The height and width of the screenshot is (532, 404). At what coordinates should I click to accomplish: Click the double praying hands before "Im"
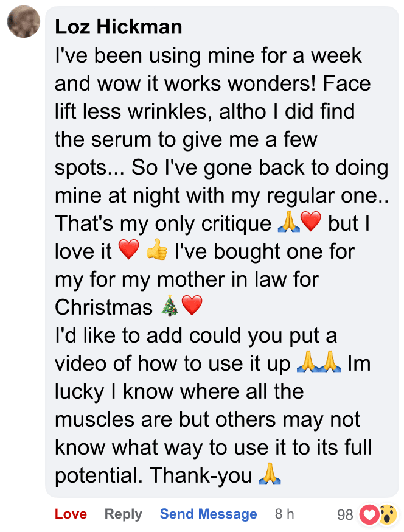click(x=319, y=363)
